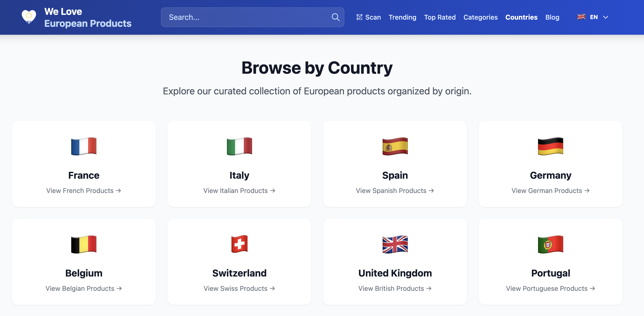
Task: Click the View French Products link
Action: pos(84,191)
